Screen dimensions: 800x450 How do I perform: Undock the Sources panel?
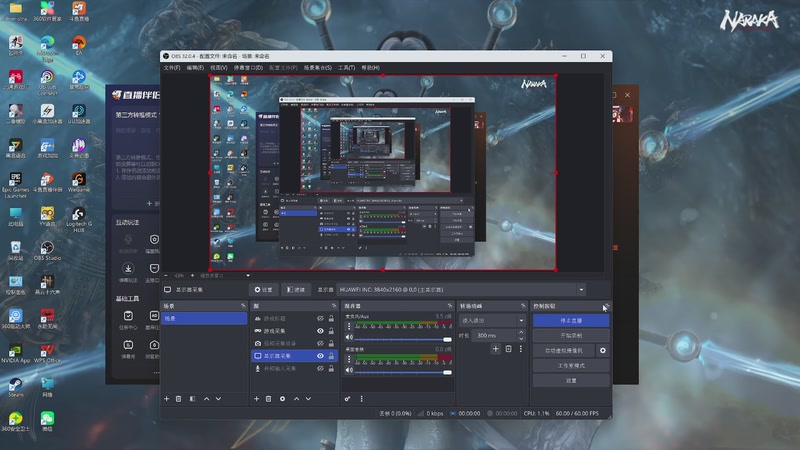click(334, 306)
